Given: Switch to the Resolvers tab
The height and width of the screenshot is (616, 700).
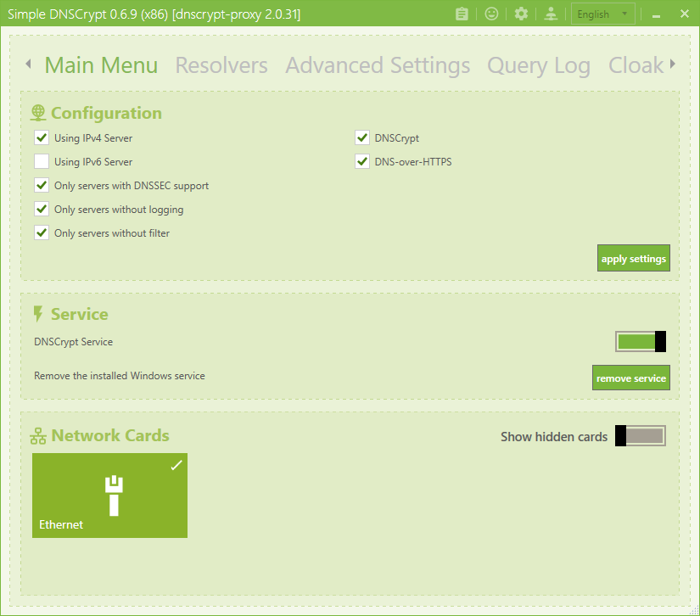Looking at the screenshot, I should tap(221, 65).
